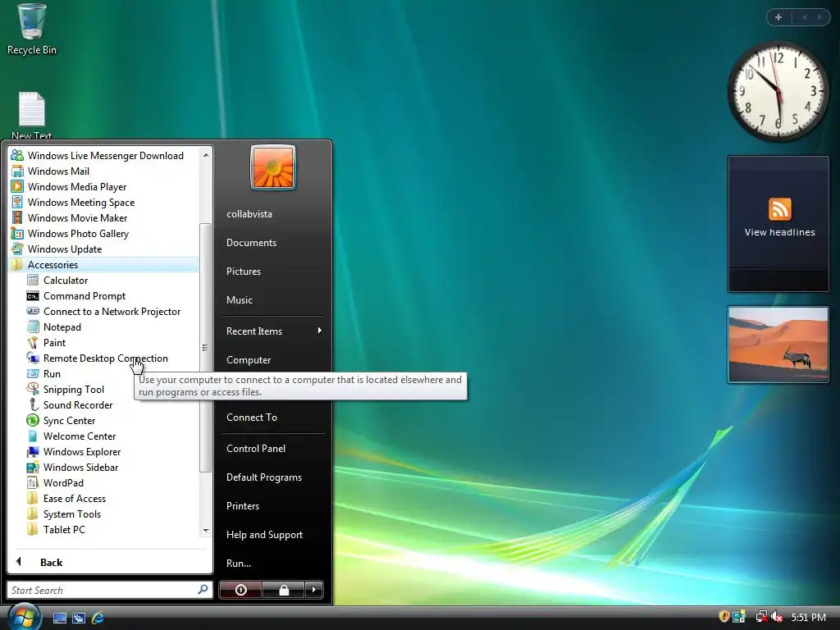
Task: Open Music from the Start menu
Action: click(240, 300)
